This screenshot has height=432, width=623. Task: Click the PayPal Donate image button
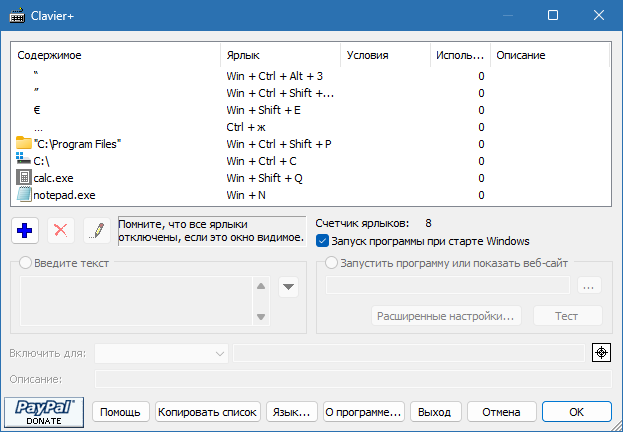[44, 412]
